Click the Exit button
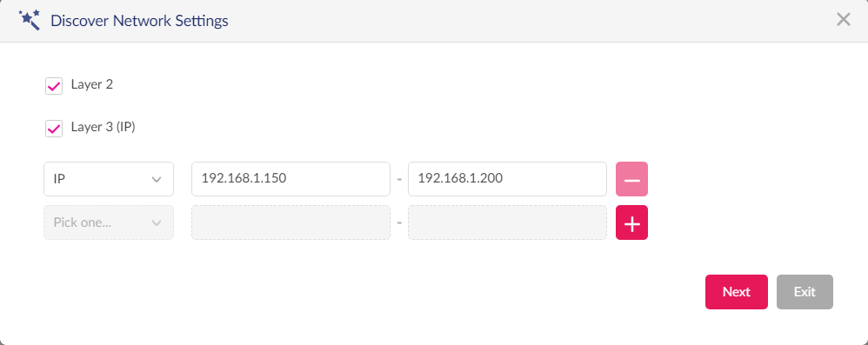868x345 pixels. click(805, 292)
